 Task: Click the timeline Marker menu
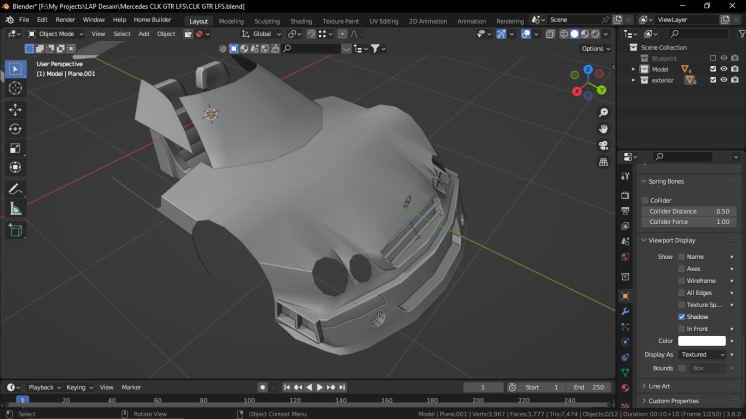[x=131, y=388]
